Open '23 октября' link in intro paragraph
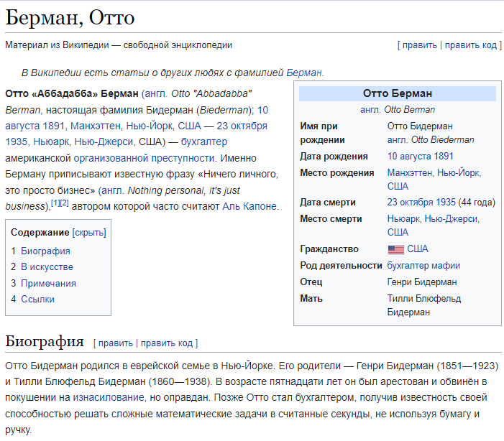 [242, 126]
